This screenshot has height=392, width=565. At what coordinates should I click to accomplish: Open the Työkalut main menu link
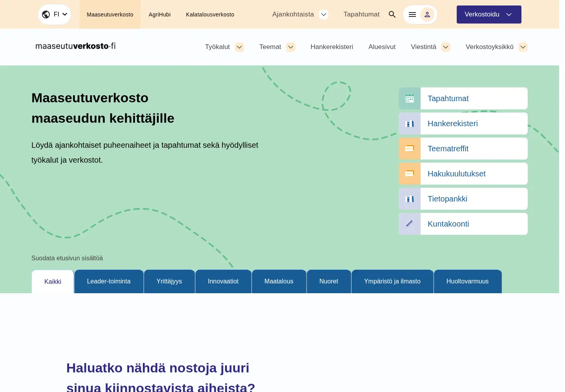[217, 47]
